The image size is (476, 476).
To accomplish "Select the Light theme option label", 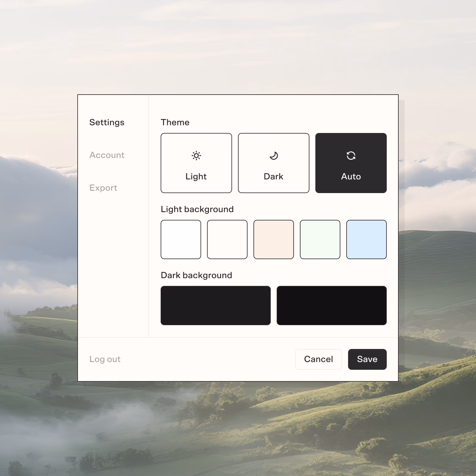I will pyautogui.click(x=196, y=176).
